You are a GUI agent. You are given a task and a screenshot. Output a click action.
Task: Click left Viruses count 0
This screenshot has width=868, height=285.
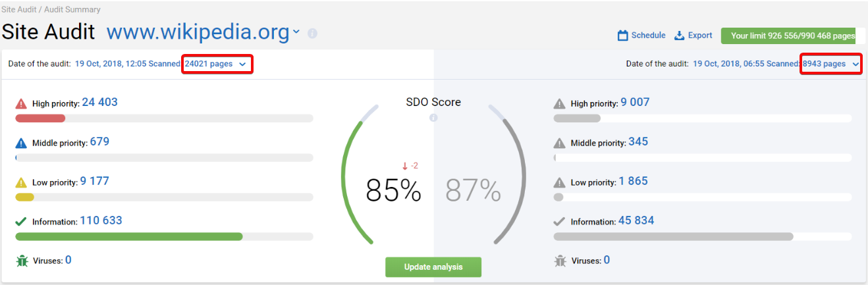coord(68,260)
